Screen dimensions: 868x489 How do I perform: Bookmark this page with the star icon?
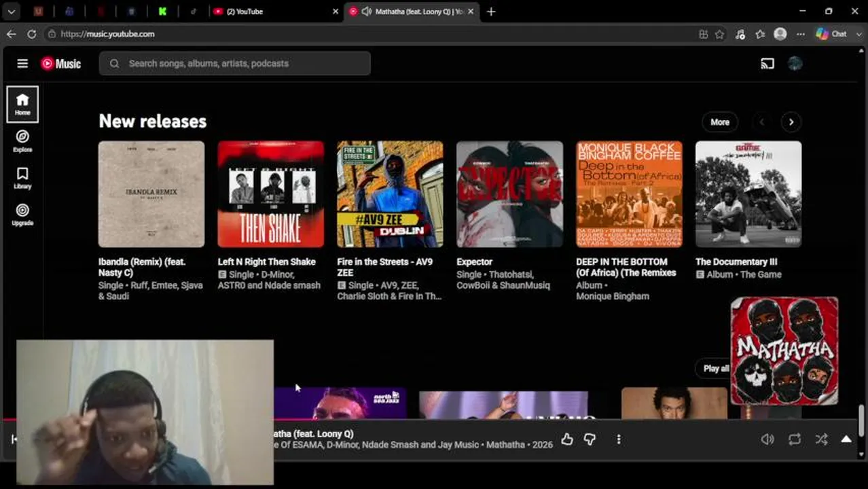click(719, 34)
